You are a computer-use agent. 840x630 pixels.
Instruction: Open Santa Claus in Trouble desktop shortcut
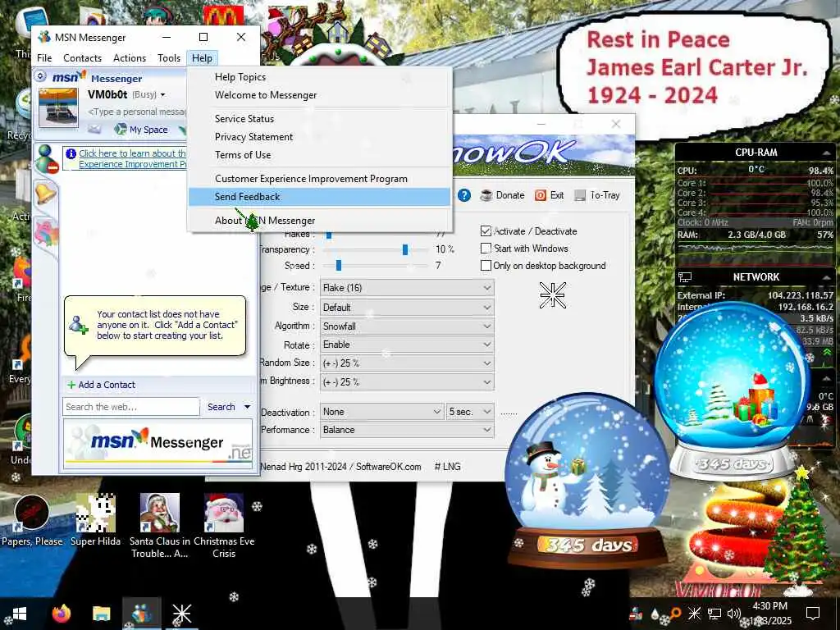[160, 525]
